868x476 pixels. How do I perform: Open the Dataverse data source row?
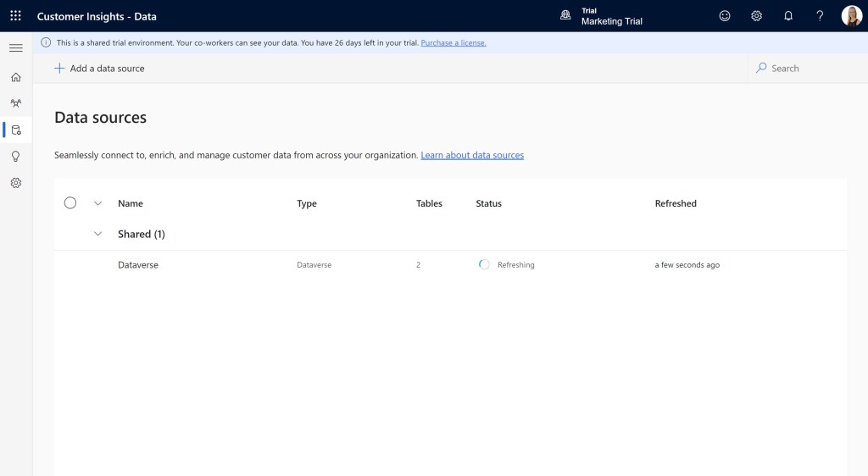[138, 265]
